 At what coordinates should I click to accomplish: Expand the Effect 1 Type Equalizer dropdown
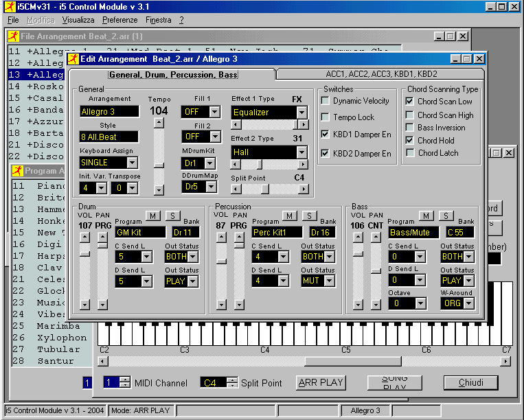301,112
